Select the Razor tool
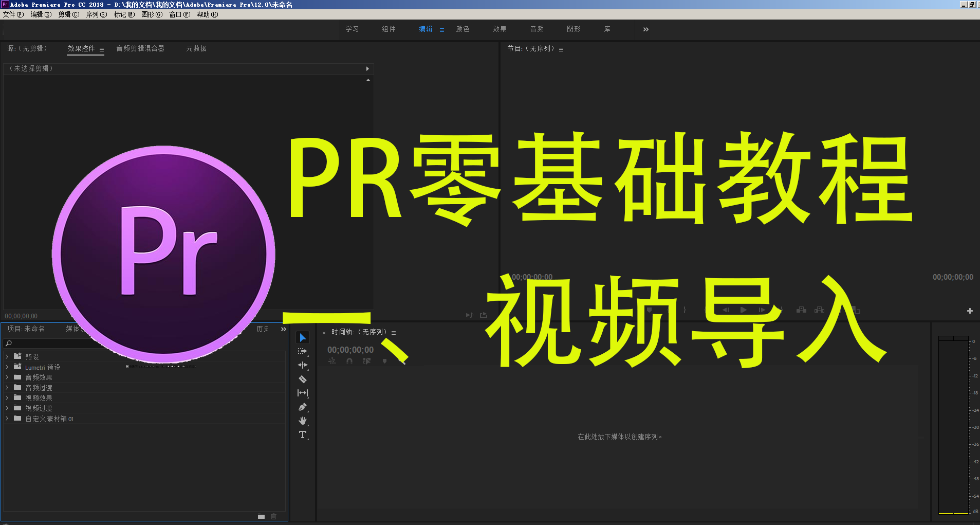 (303, 379)
